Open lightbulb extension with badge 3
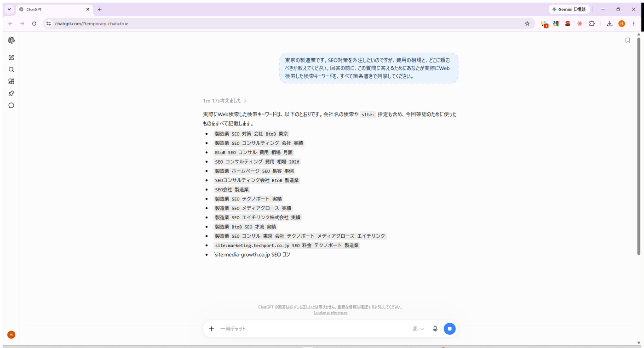The width and height of the screenshot is (644, 348). (544, 24)
